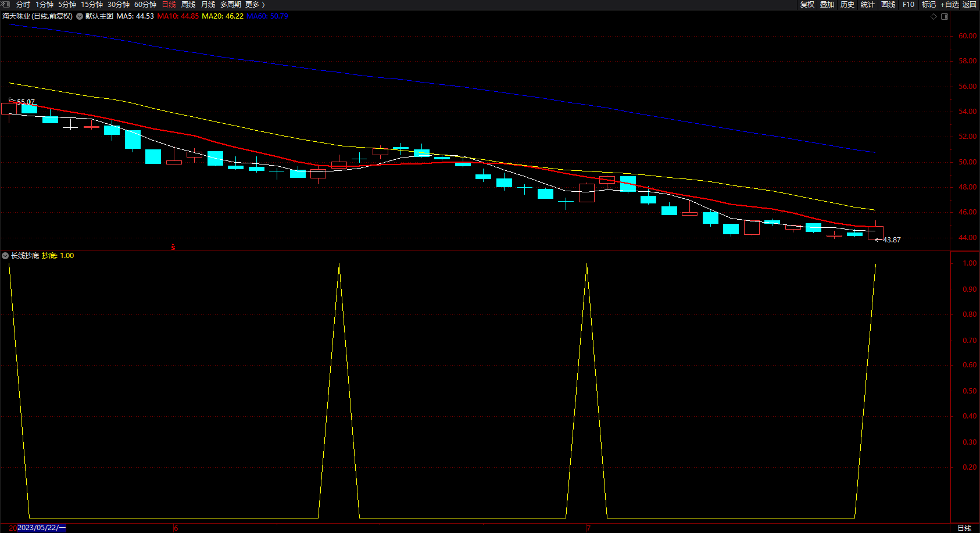Screen dimensions: 980x533
Task: Open the 画线 drawing tools
Action: click(x=888, y=5)
